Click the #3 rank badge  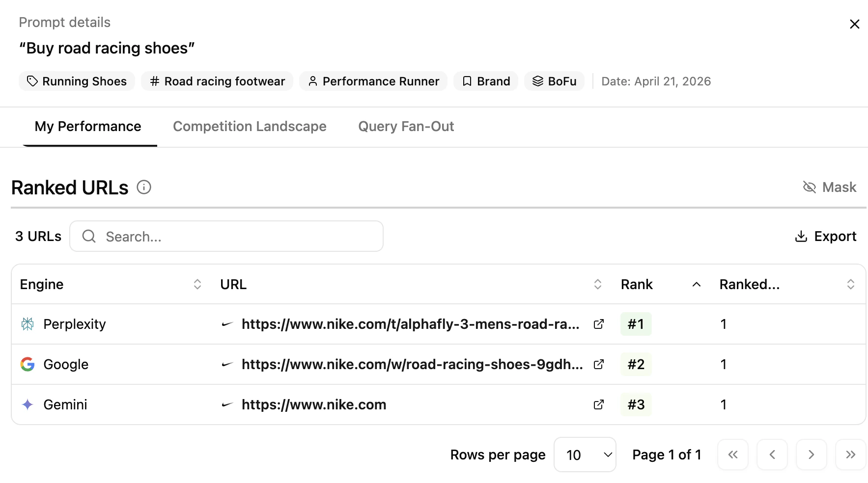coord(636,404)
